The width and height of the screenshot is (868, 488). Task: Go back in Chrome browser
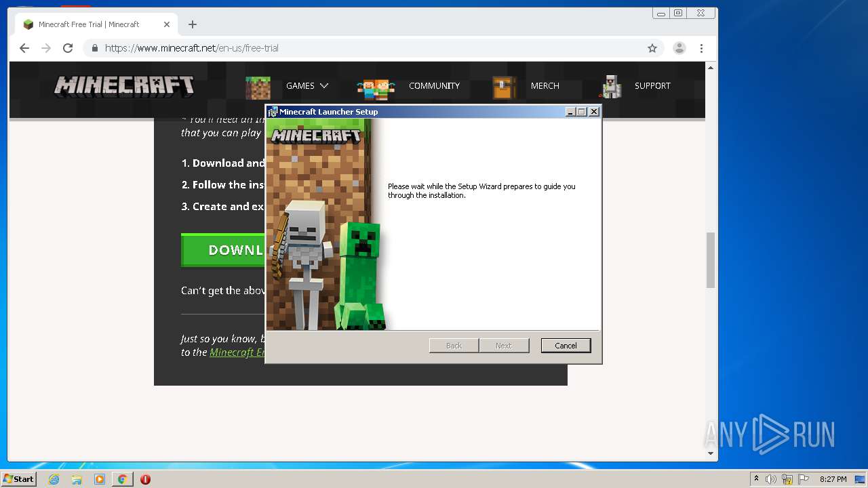click(24, 48)
